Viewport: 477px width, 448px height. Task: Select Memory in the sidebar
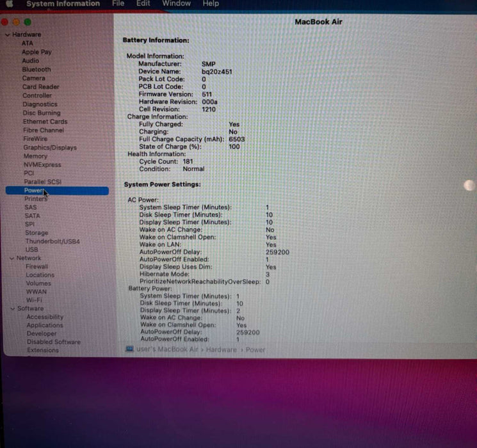[x=36, y=156]
